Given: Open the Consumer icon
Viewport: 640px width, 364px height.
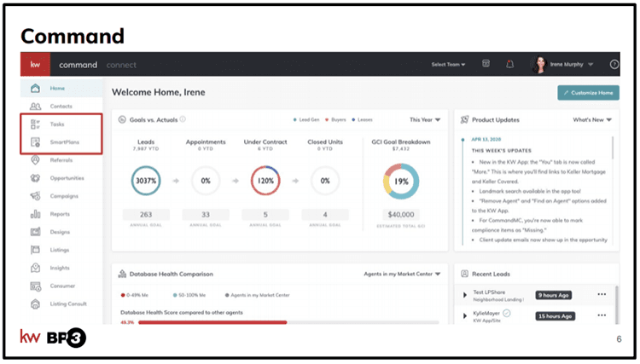Looking at the screenshot, I should [x=36, y=286].
